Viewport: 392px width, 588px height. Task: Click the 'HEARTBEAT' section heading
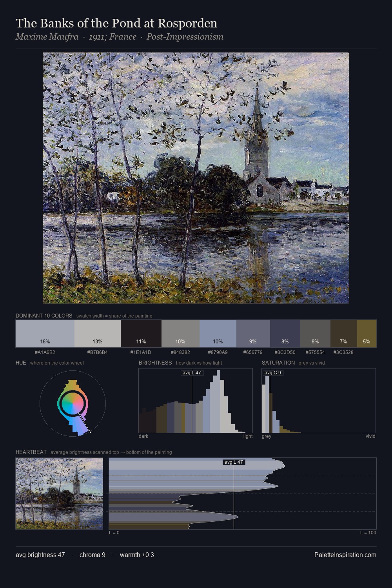point(31,452)
